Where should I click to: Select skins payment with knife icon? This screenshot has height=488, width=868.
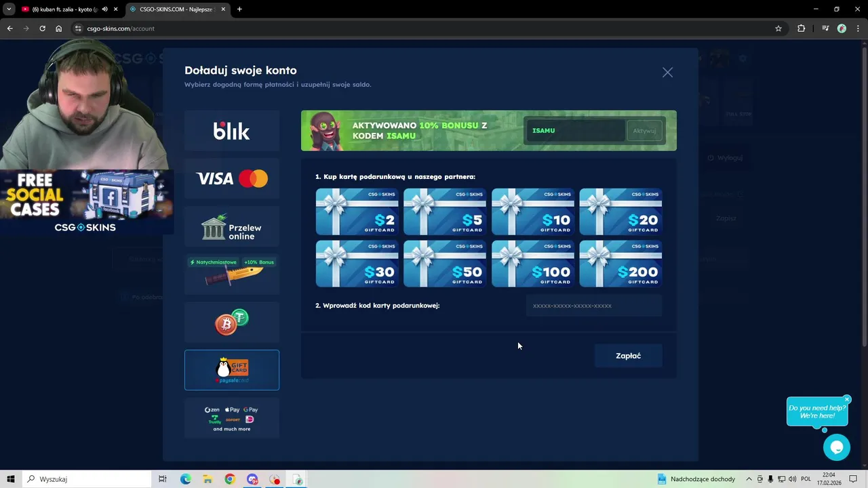[231, 274]
